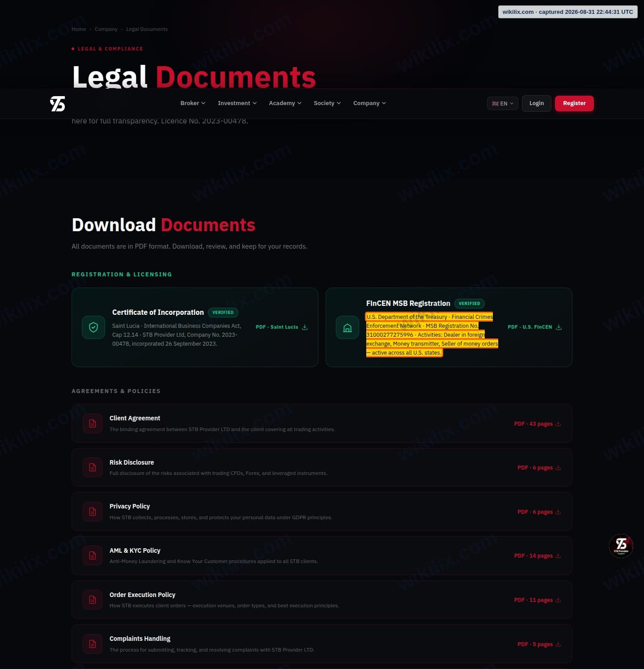
Task: Download the Complaints Handling PDF · 5 pages
Action: click(x=539, y=644)
